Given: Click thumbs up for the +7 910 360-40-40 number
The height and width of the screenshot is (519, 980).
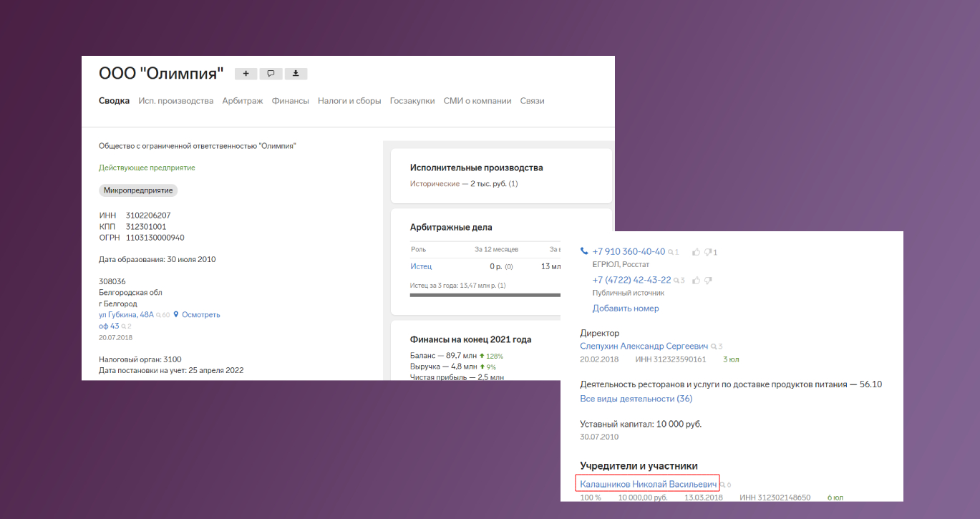Looking at the screenshot, I should click(x=696, y=252).
